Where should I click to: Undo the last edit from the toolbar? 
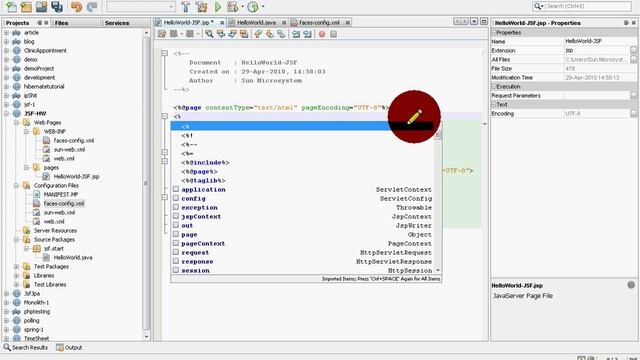click(76, 7)
